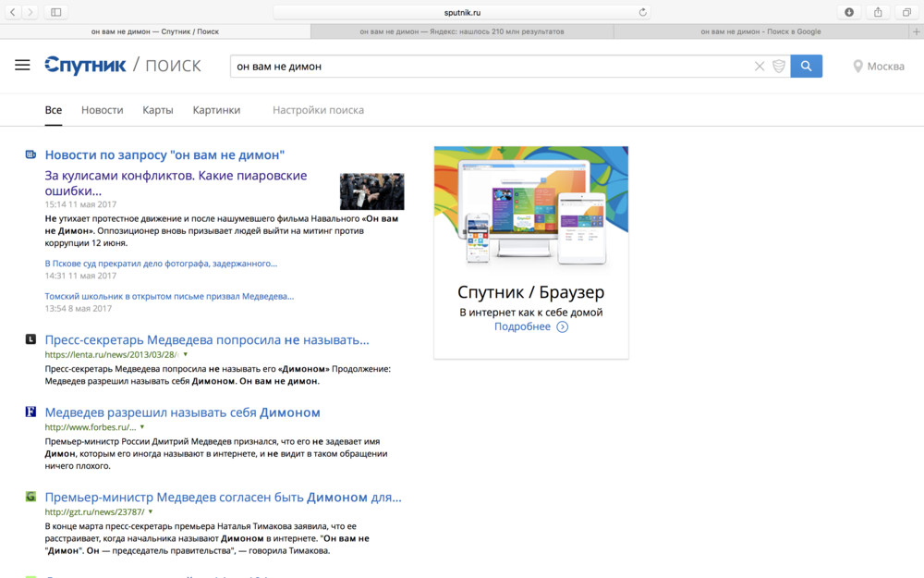Switch to the Яндекс results browser tab

tap(462, 31)
